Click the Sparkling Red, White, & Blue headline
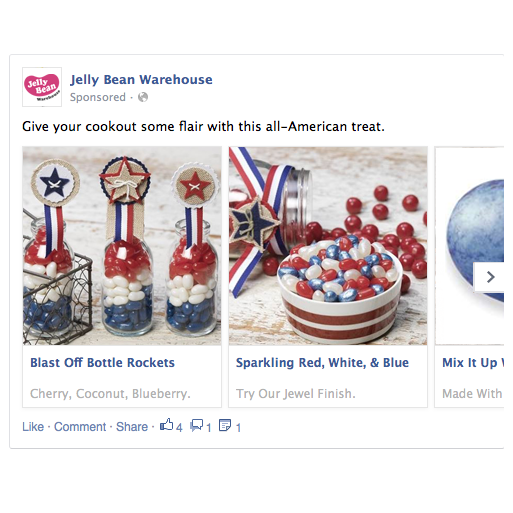Screen dimensions: 513x513 coord(322,363)
